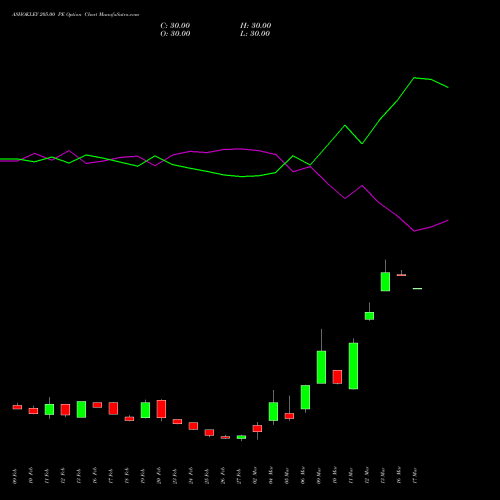Click the high value H: 30.00
Screen dimensions: 500x500
coord(256,26)
